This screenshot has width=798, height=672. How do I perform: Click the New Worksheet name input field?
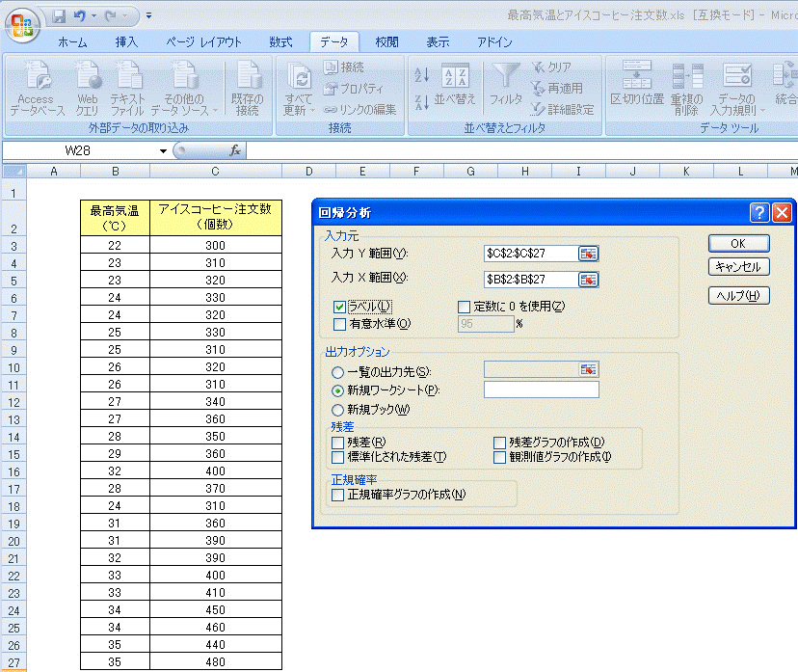[541, 390]
